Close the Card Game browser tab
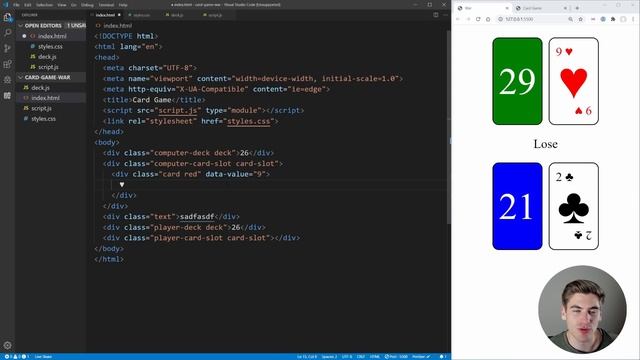This screenshot has width=640, height=360. pyautogui.click(x=566, y=8)
